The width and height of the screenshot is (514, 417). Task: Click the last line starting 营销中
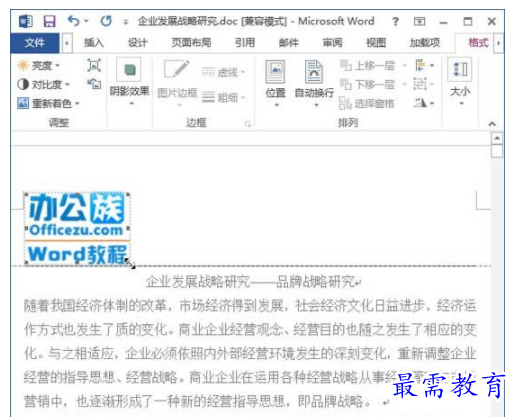pos(197,401)
